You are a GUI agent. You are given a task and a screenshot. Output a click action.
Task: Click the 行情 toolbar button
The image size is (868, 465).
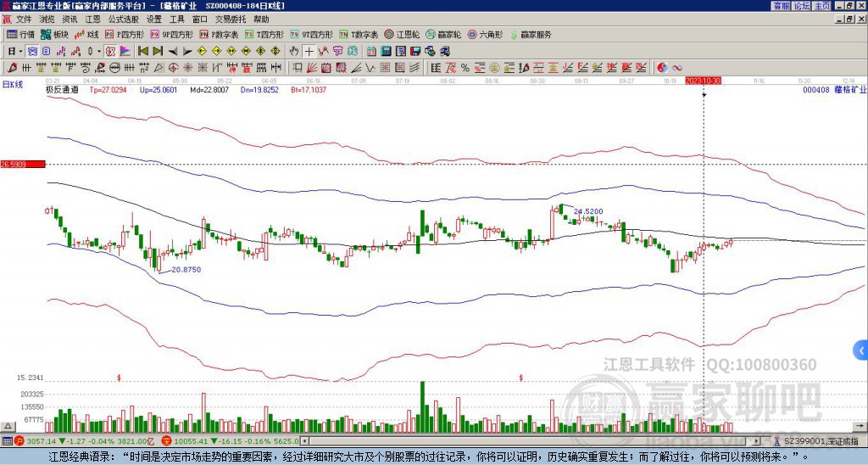(x=20, y=34)
